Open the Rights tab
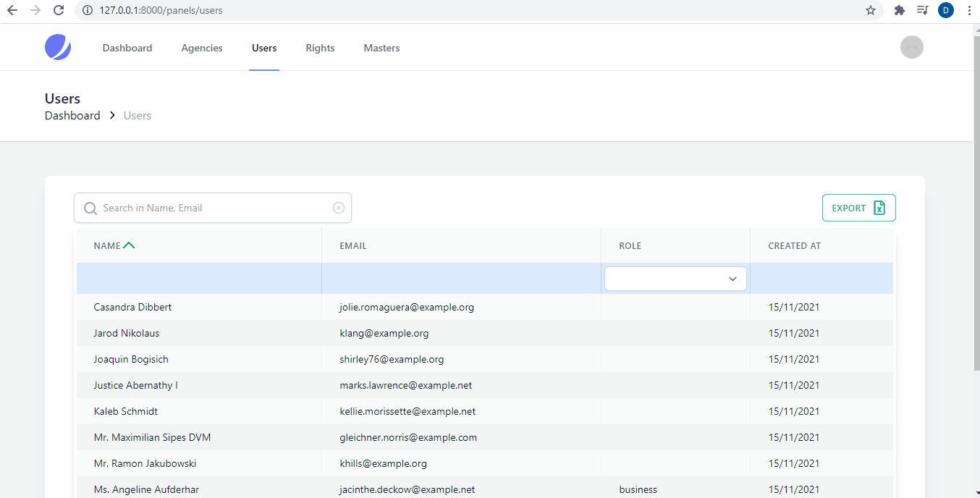The width and height of the screenshot is (980, 498). pyautogui.click(x=320, y=48)
